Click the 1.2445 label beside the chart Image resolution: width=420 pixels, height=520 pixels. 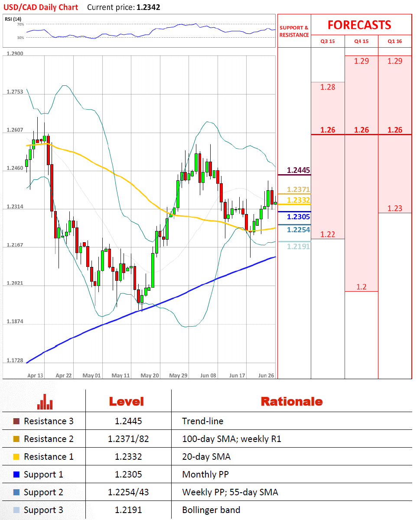298,170
